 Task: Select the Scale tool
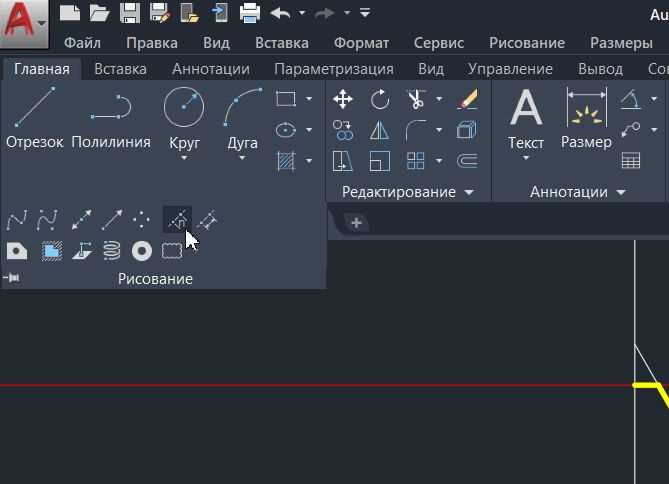tap(380, 161)
